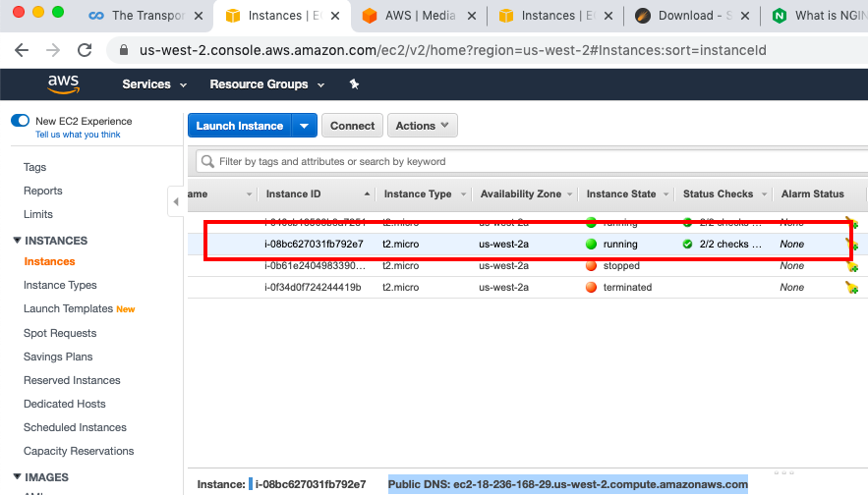Expand the Services menu
Image resolution: width=868 pixels, height=495 pixels.
(154, 84)
